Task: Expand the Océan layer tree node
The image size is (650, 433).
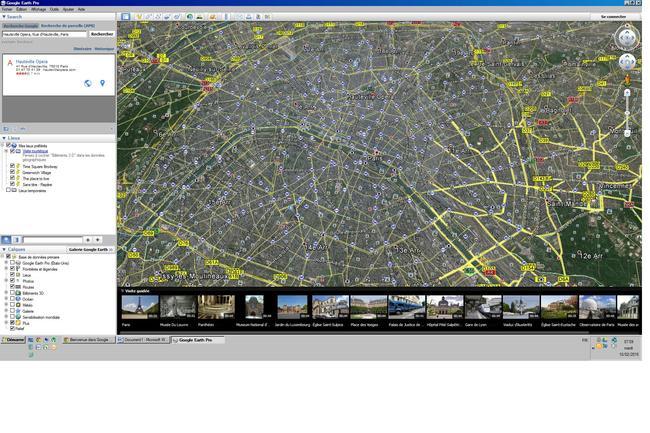Action: (6, 299)
